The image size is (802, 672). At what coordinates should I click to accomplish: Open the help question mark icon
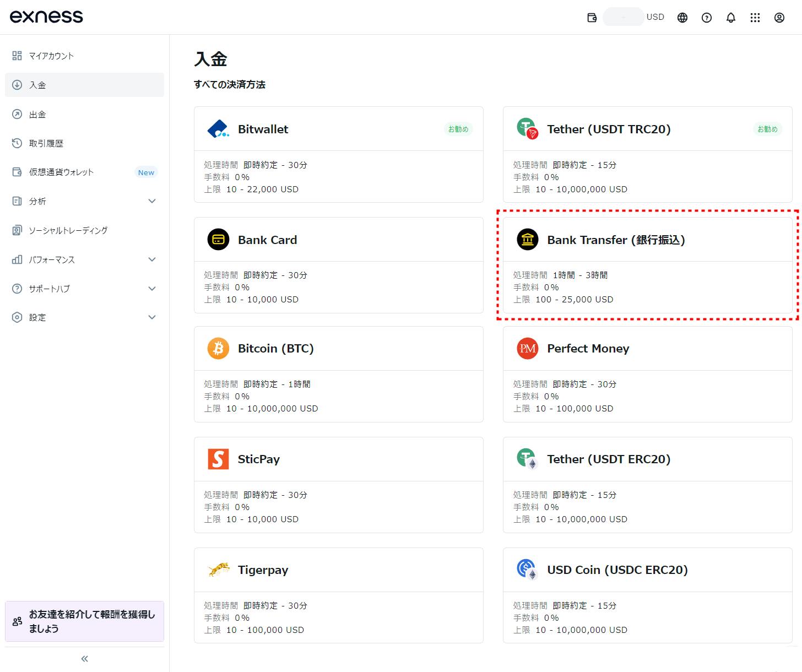pyautogui.click(x=707, y=18)
